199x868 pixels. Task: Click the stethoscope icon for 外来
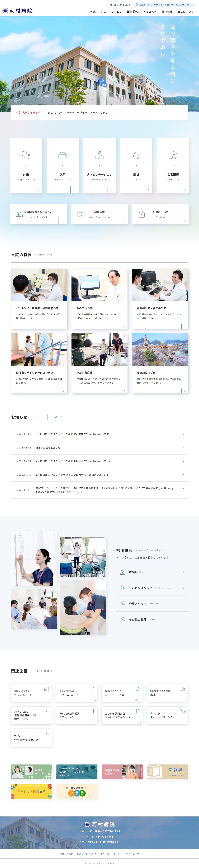[26, 155]
